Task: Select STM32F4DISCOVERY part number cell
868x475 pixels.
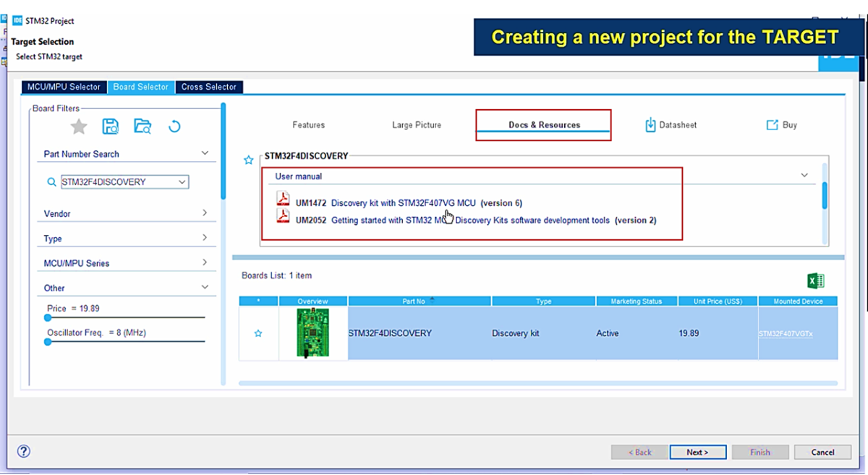Action: pos(420,333)
